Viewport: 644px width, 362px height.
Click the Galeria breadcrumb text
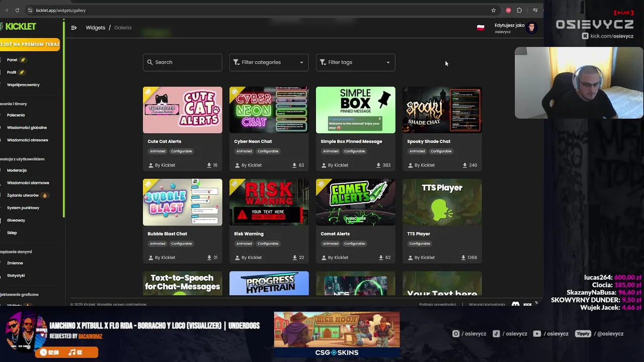[x=123, y=28]
